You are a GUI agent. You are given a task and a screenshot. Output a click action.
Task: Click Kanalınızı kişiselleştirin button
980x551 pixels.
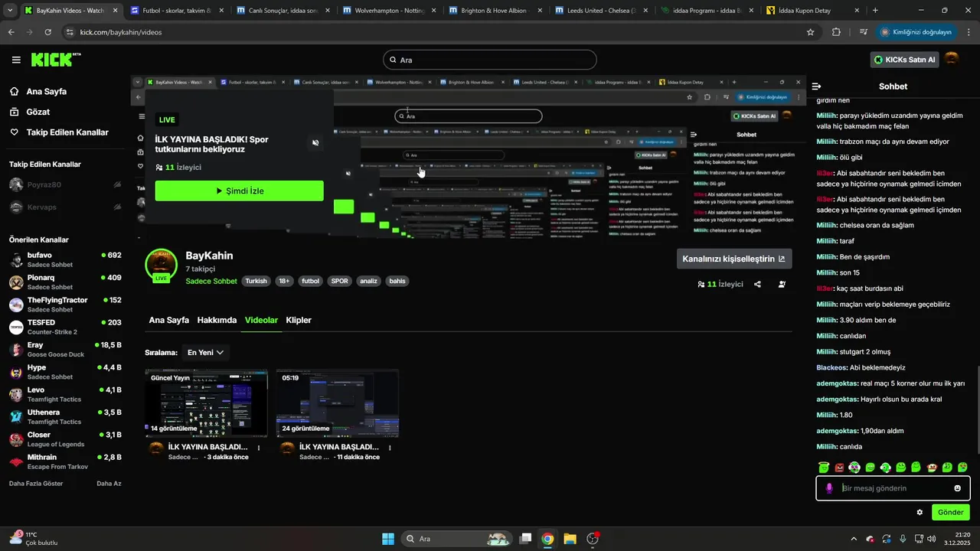coord(734,259)
